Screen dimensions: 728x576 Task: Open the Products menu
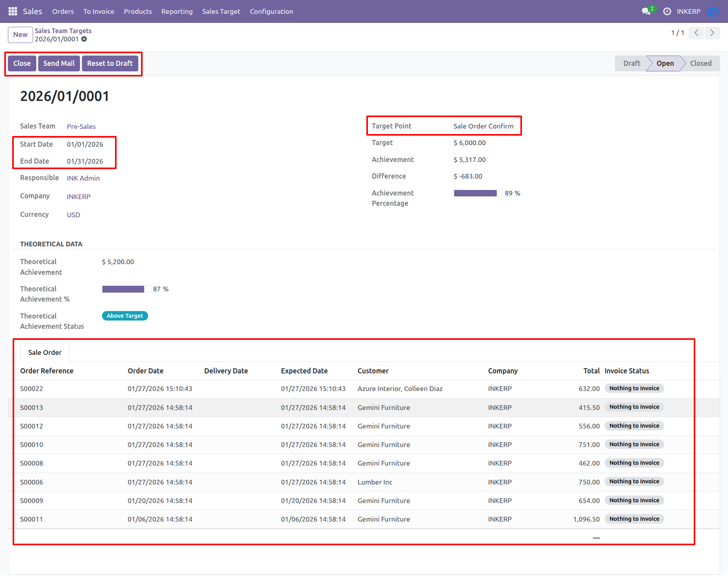click(x=138, y=11)
